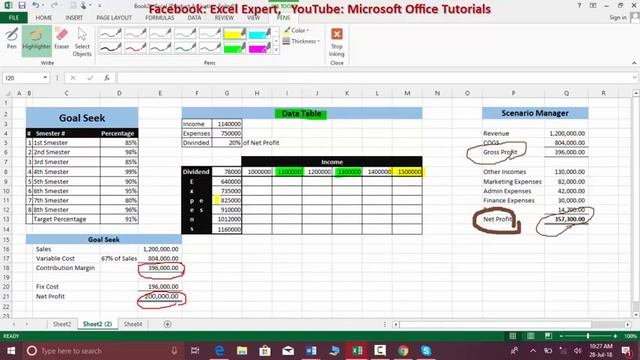The image size is (640, 360).
Task: Select the Net Profit 357,300.00 cell
Action: click(x=566, y=219)
